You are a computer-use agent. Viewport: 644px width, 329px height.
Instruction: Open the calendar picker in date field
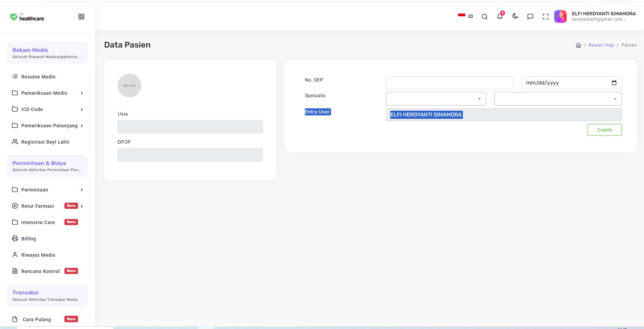tap(614, 83)
